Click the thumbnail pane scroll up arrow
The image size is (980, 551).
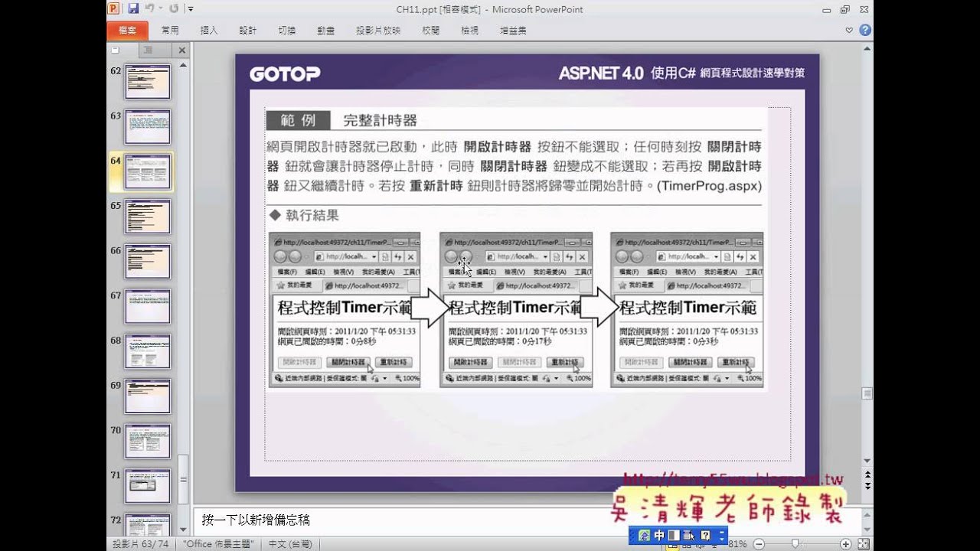point(183,66)
